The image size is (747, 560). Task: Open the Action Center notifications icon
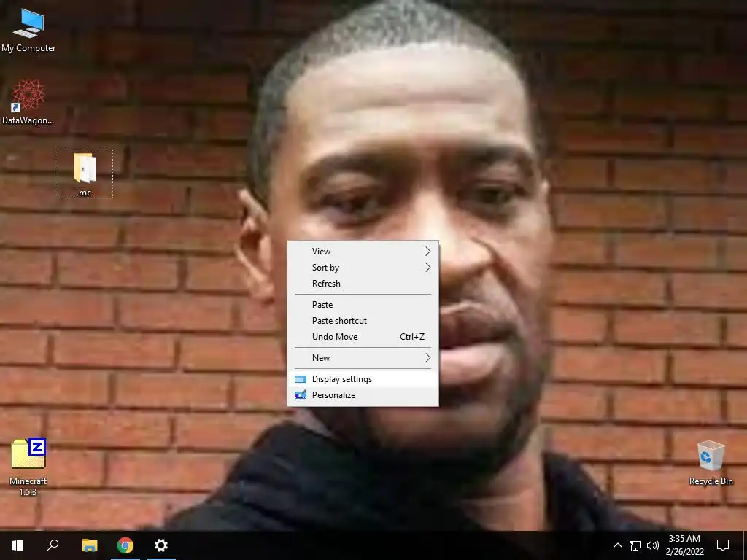pyautogui.click(x=723, y=545)
